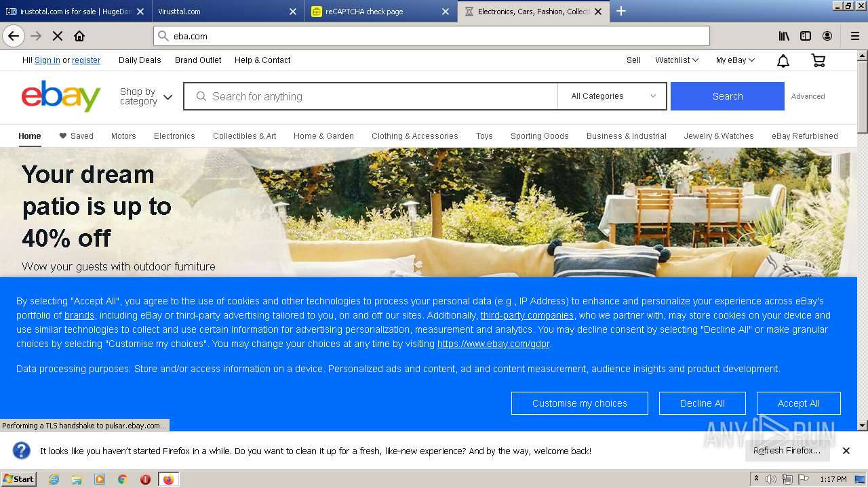Expand the Watchlist dropdown
Screen dimensions: 868x488
677,60
